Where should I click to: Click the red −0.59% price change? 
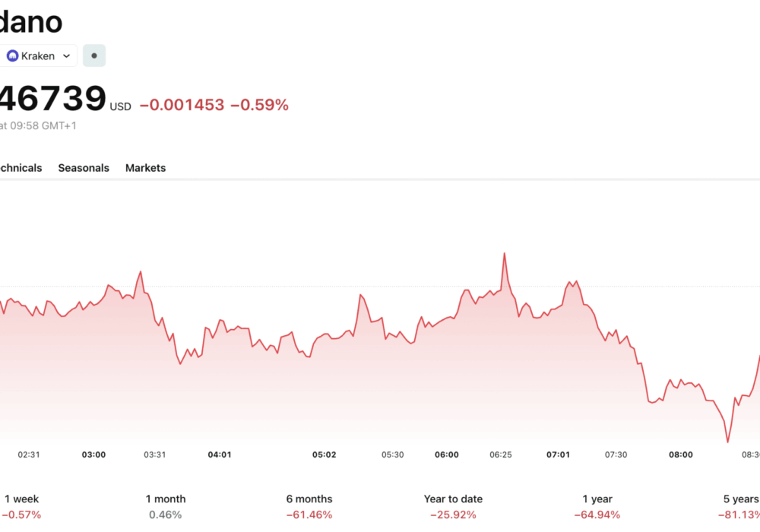(259, 105)
